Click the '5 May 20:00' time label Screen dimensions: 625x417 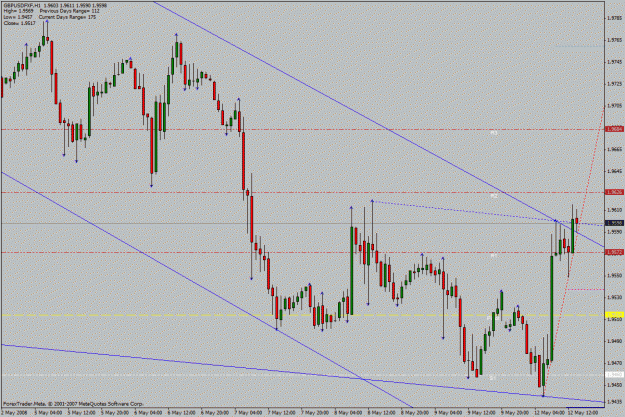(115, 413)
